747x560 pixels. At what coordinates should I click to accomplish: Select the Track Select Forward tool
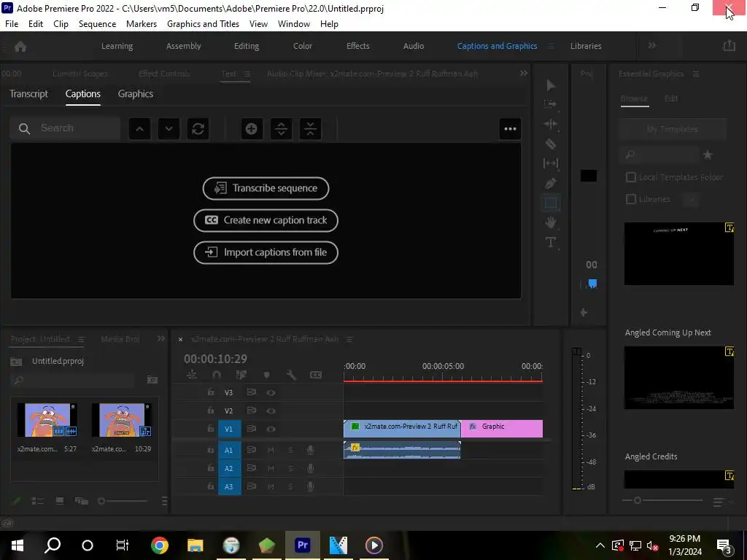click(551, 104)
